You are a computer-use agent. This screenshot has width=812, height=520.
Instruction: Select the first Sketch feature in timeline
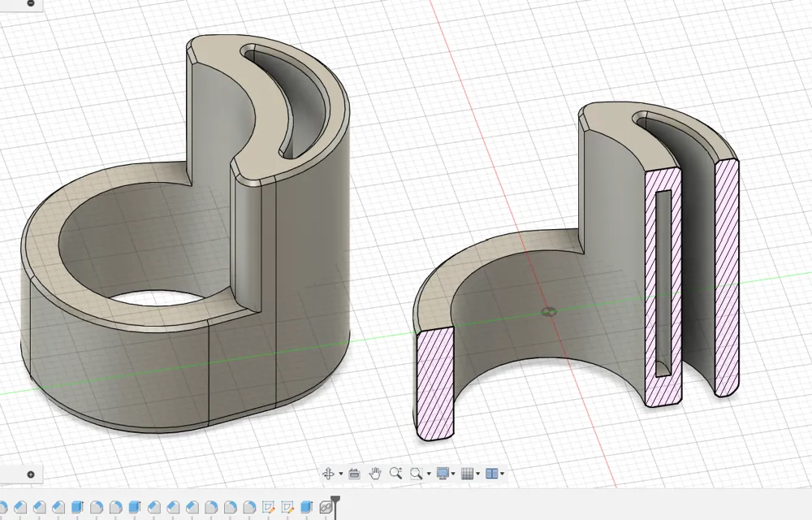pyautogui.click(x=268, y=506)
